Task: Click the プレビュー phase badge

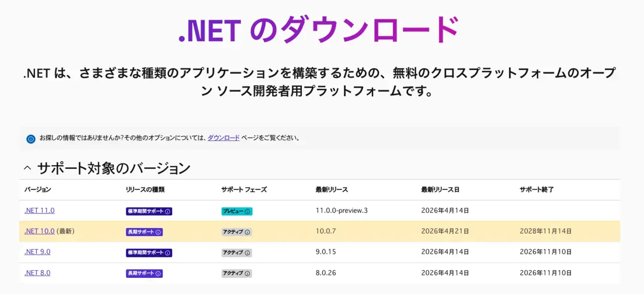Action: click(237, 211)
